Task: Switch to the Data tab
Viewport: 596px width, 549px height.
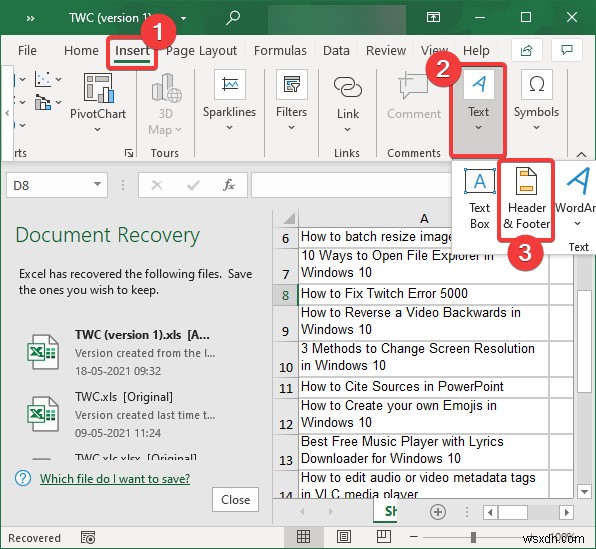Action: coord(336,51)
